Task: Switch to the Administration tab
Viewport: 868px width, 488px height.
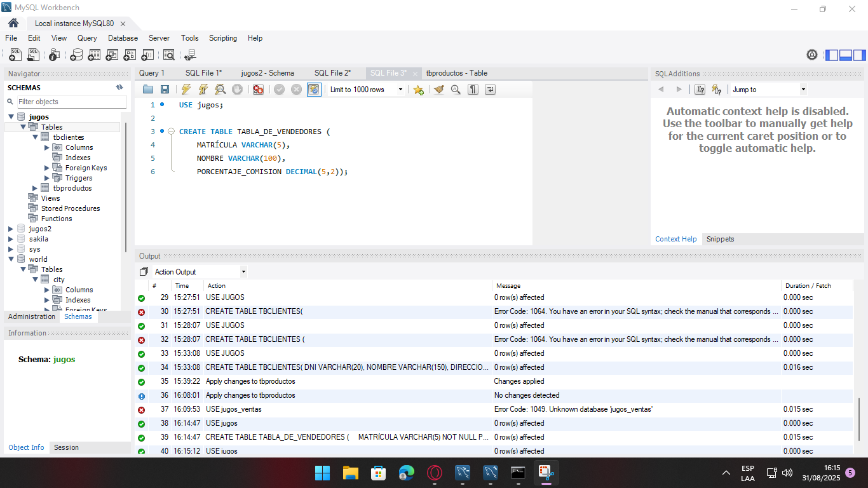Action: coord(32,316)
